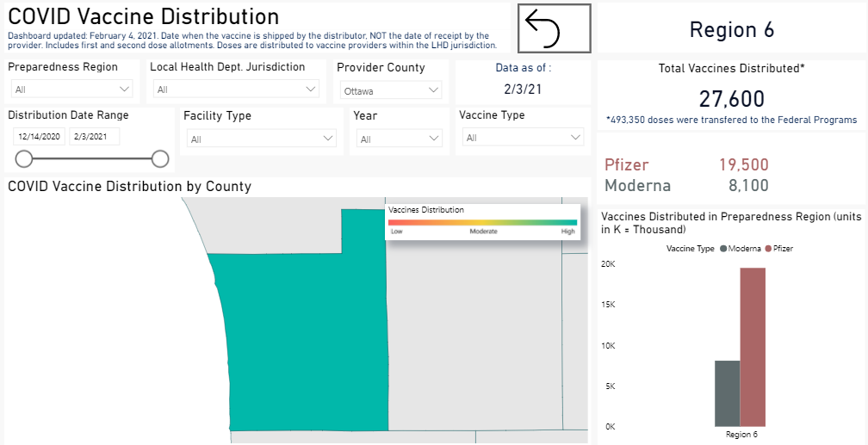This screenshot has height=445, width=868.
Task: Click the Pfizer bar in chart
Action: [753, 346]
